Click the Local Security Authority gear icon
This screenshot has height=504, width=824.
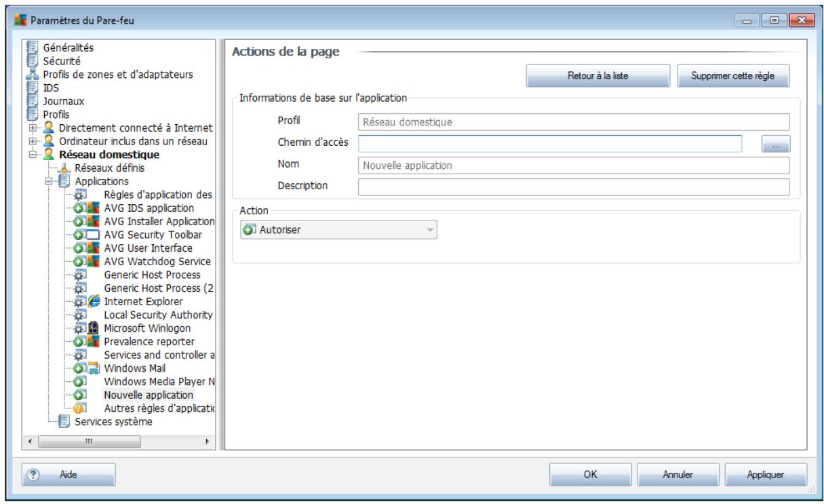tap(79, 315)
